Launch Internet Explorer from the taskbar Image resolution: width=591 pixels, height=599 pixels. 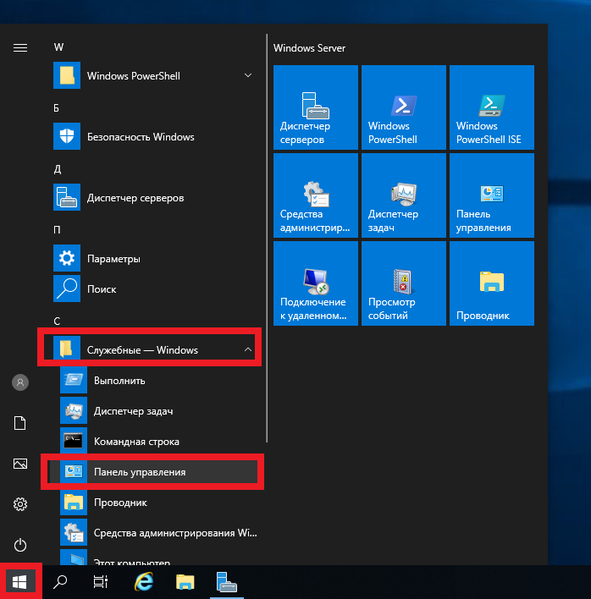coord(144,582)
